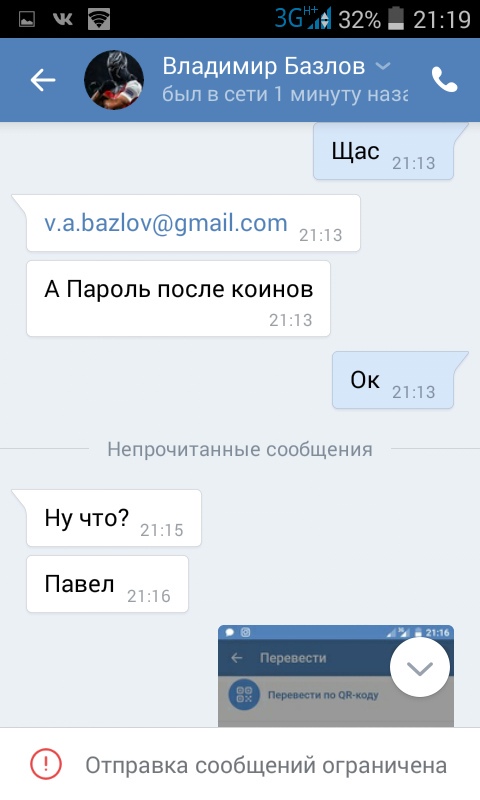The width and height of the screenshot is (480, 800).
Task: Select the 'Ну что?' message bubble
Action: (114, 518)
